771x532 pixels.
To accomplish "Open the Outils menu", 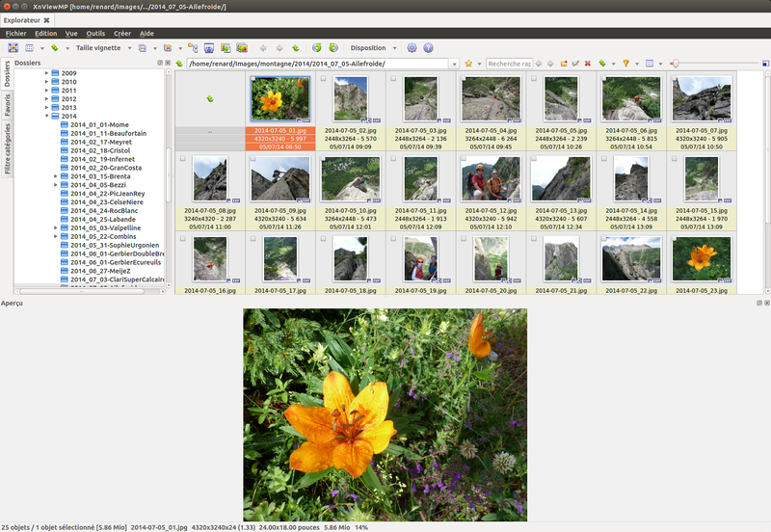I will (x=95, y=33).
